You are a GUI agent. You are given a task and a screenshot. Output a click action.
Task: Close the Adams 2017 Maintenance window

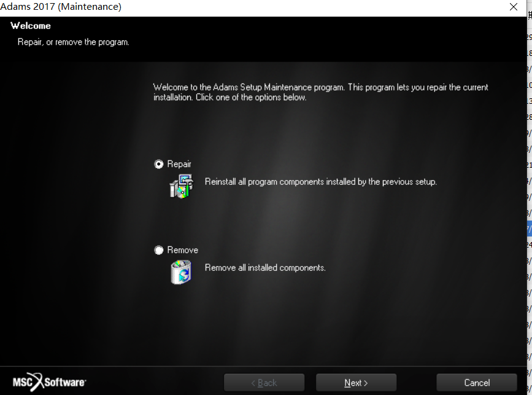point(514,7)
